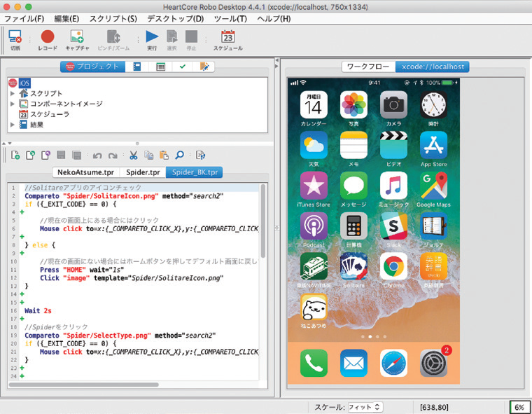
Task: Click the 6% memory indicator in status bar
Action: click(519, 407)
